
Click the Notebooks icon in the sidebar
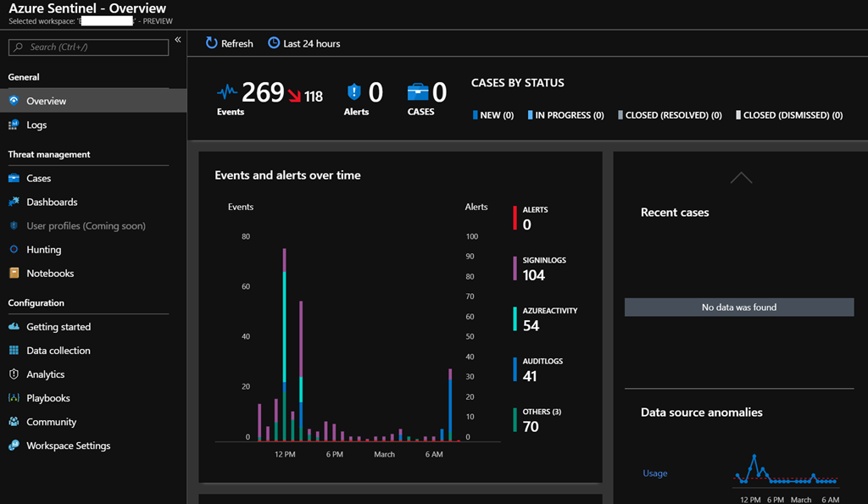coord(14,274)
